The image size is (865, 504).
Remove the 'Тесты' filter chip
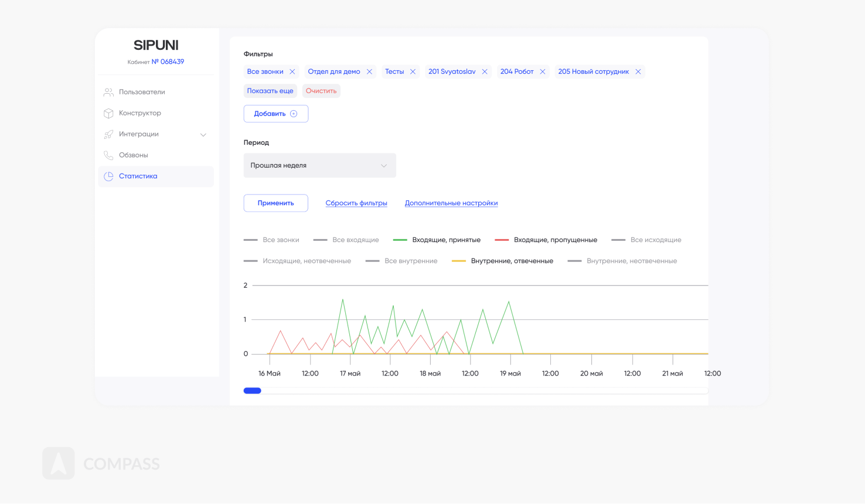(413, 71)
